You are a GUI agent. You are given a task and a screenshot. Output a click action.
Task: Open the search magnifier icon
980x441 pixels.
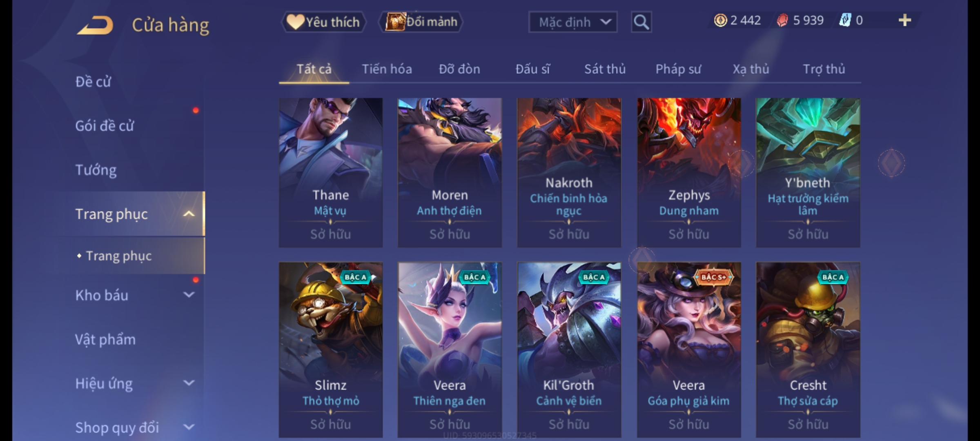641,22
